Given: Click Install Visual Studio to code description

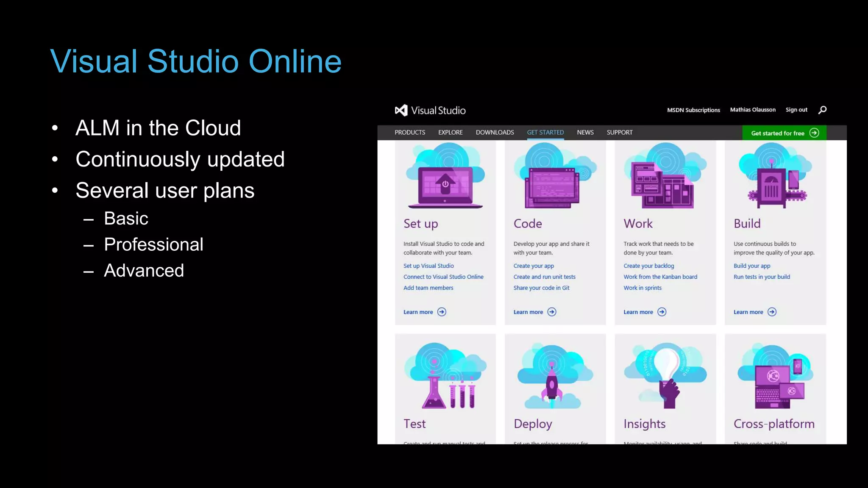Looking at the screenshot, I should (x=444, y=249).
